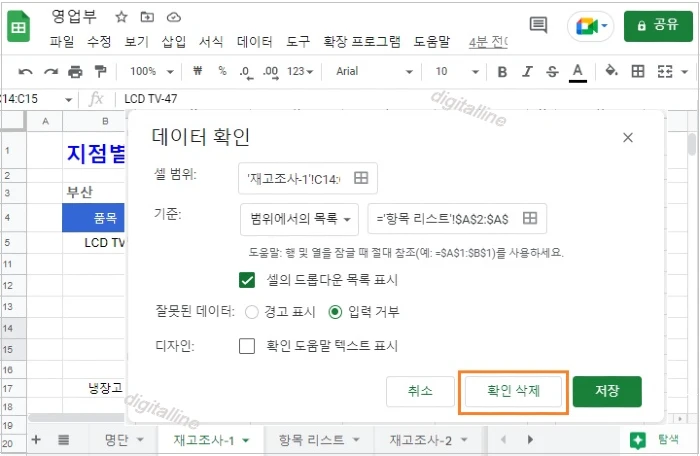Click the move to folder icon
Image resolution: width=700 pixels, height=456 pixels.
click(x=147, y=17)
